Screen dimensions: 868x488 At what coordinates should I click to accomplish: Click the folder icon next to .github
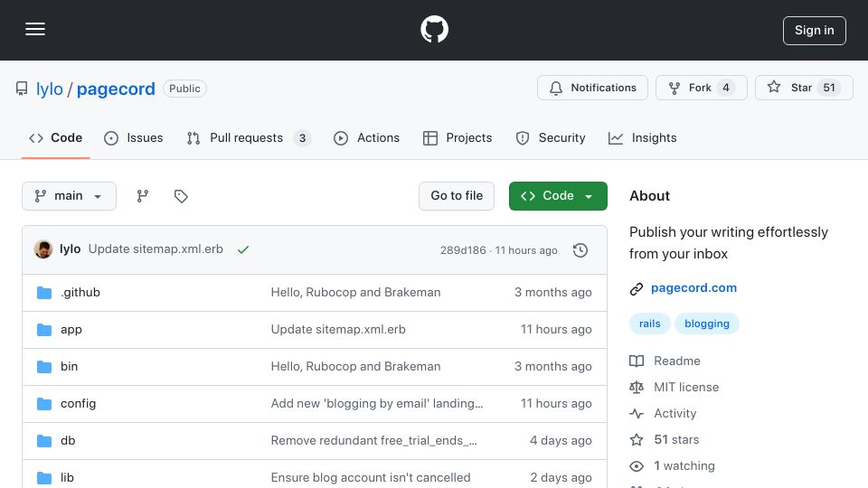click(x=44, y=293)
